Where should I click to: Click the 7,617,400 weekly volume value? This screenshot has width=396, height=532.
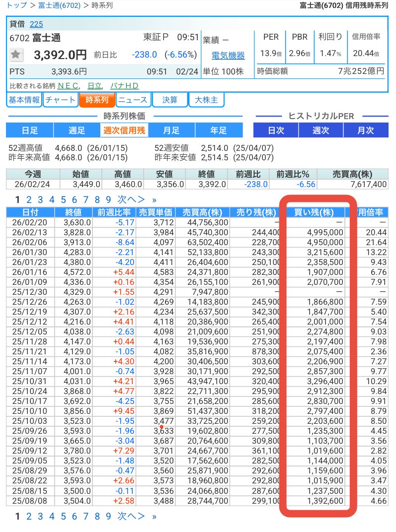pos(369,184)
